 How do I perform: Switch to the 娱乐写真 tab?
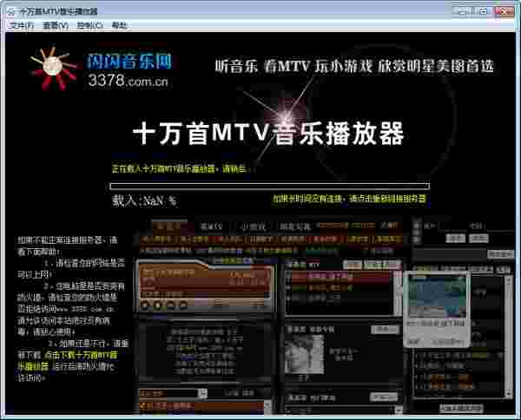(x=295, y=227)
